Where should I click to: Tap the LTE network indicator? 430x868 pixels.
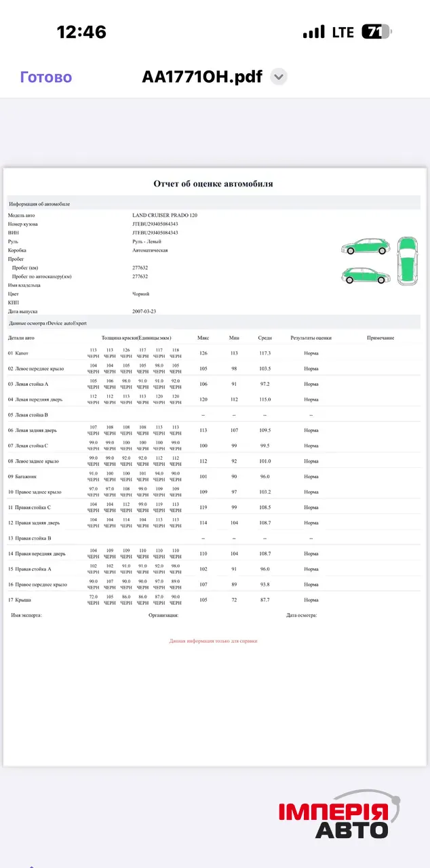(343, 32)
